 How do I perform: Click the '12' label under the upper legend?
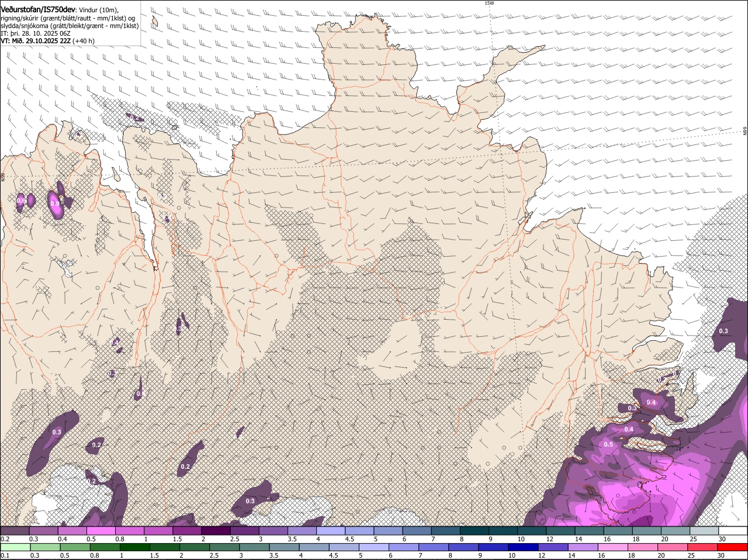click(x=549, y=539)
